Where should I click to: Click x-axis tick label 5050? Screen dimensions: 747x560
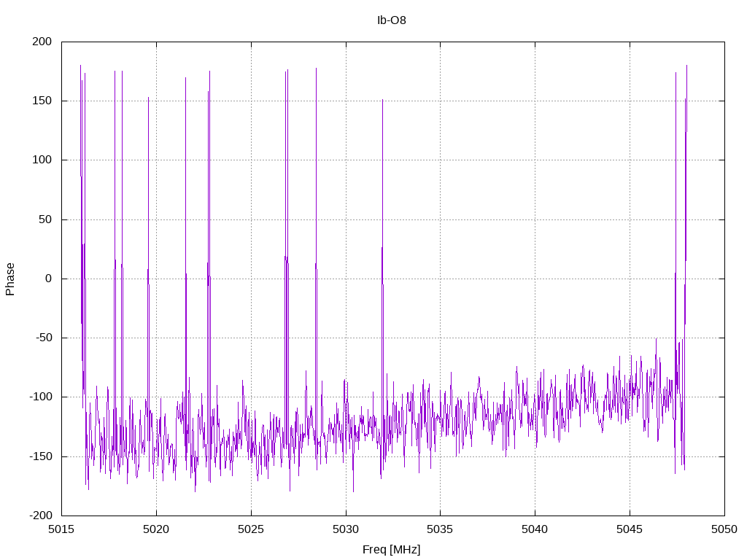click(724, 529)
